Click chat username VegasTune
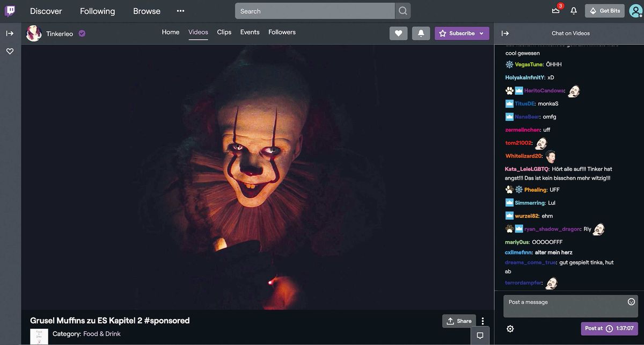Image resolution: width=644 pixels, height=345 pixels. click(529, 64)
